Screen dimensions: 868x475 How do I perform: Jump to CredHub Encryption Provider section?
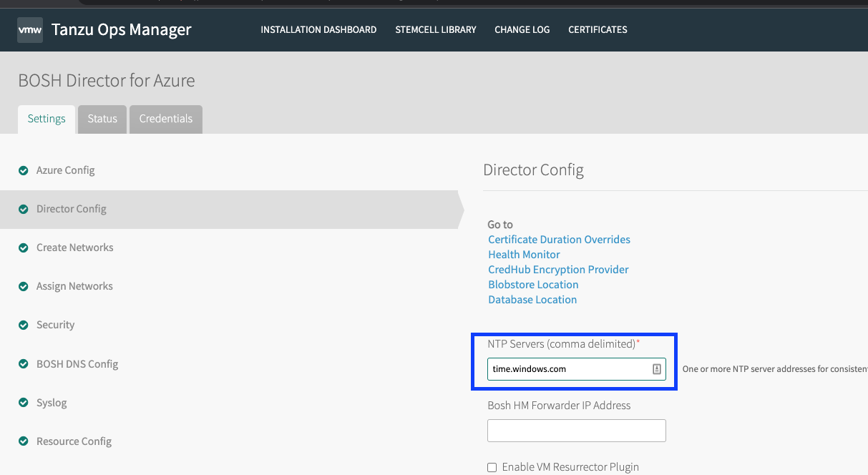pos(558,270)
